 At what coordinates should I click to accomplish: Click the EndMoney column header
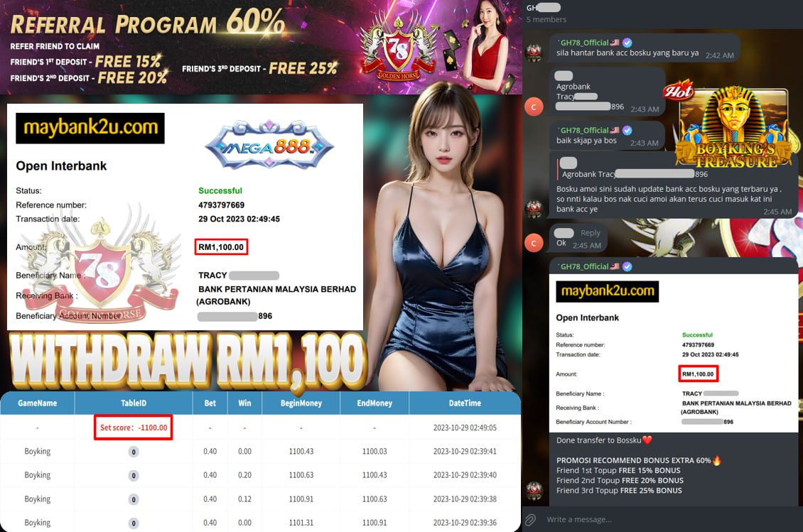coord(374,403)
